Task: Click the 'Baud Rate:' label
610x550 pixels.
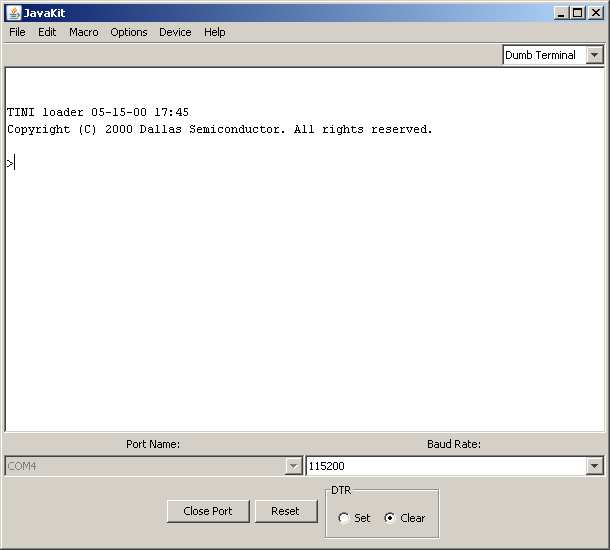Action: [454, 444]
